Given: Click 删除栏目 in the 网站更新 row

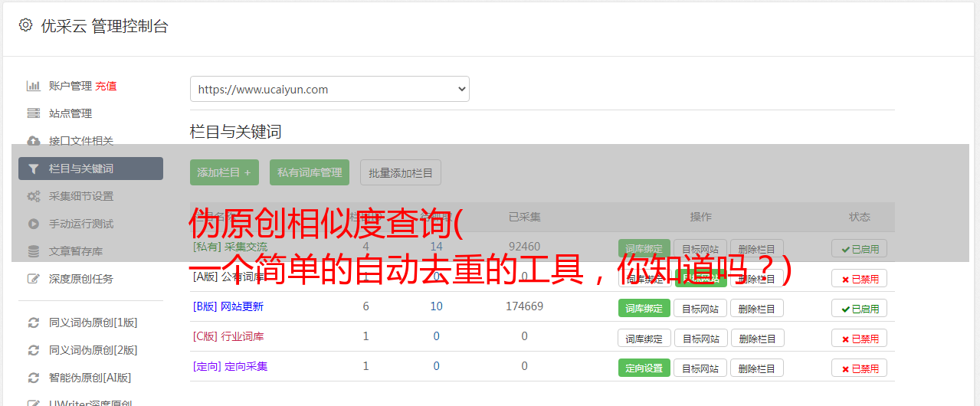Looking at the screenshot, I should (757, 309).
